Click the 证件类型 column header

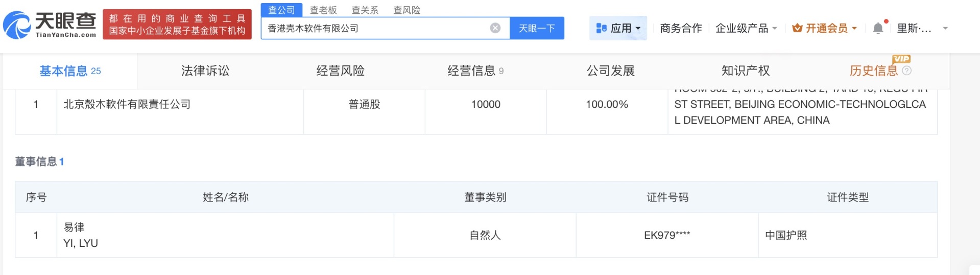coord(848,197)
